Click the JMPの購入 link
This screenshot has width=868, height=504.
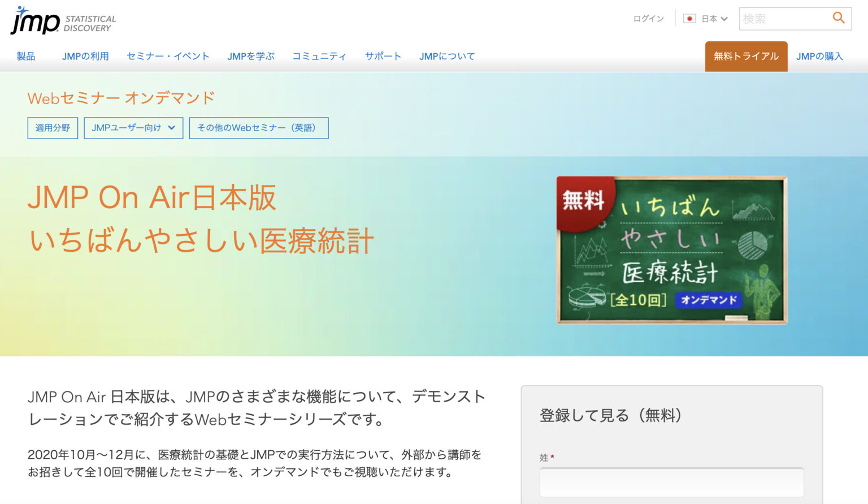[819, 56]
